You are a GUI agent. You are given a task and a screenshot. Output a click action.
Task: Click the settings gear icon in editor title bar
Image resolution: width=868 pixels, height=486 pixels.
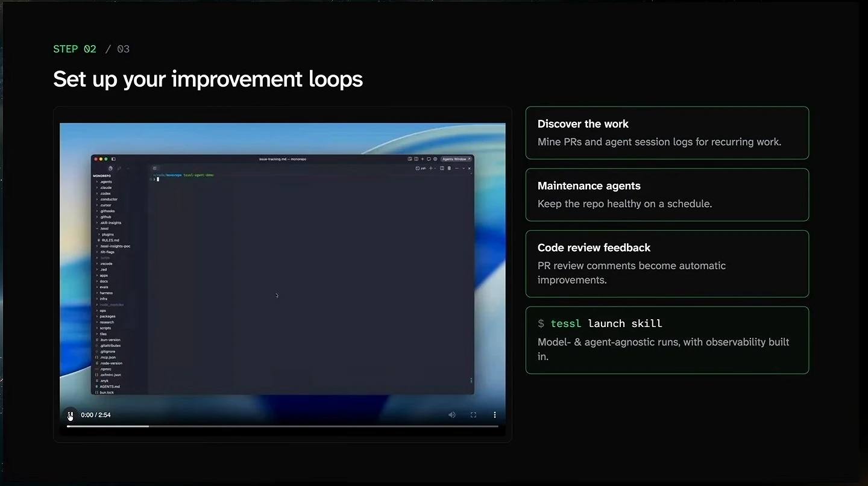[x=435, y=159]
